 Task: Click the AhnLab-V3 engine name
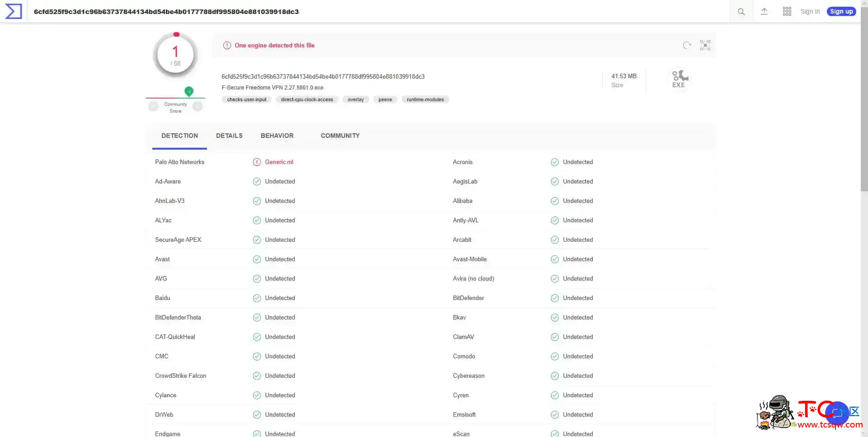pos(170,201)
